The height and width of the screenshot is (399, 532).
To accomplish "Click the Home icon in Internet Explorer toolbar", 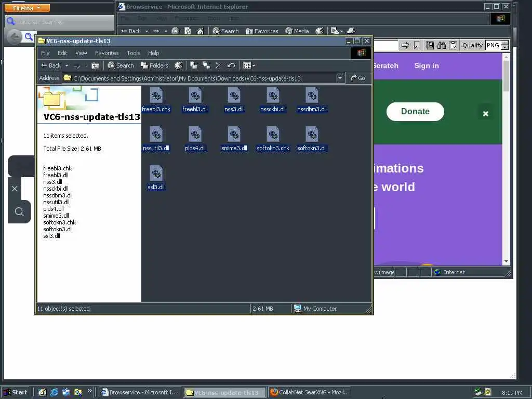I will point(200,31).
